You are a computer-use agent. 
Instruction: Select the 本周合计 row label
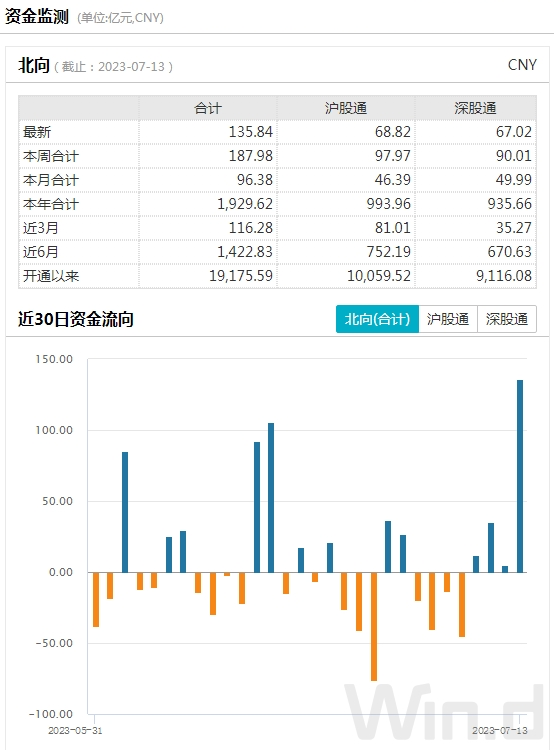tap(51, 156)
